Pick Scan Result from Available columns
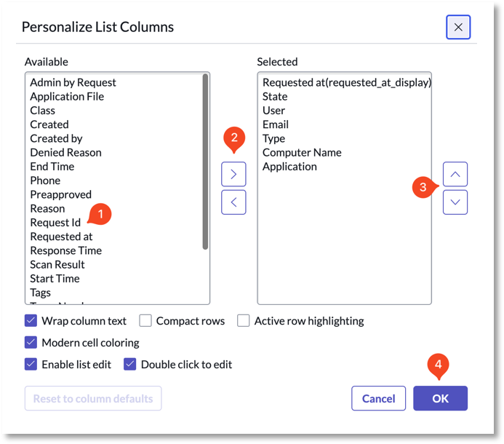 click(x=57, y=264)
